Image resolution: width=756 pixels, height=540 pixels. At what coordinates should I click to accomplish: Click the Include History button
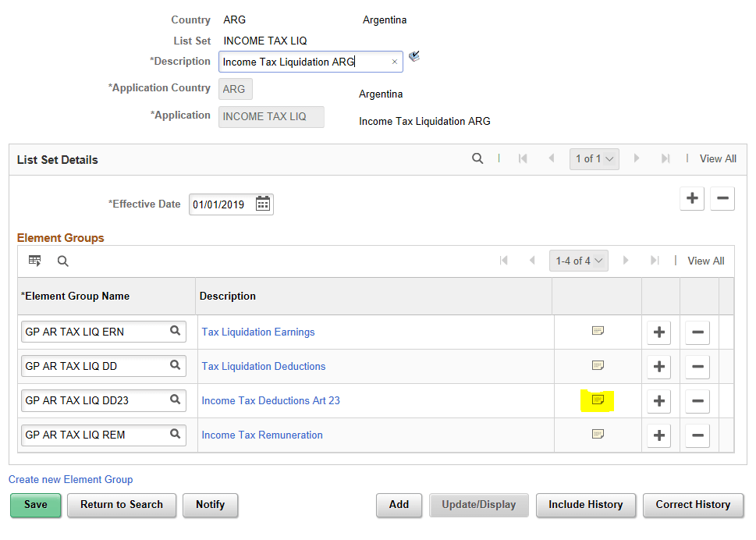coord(586,505)
